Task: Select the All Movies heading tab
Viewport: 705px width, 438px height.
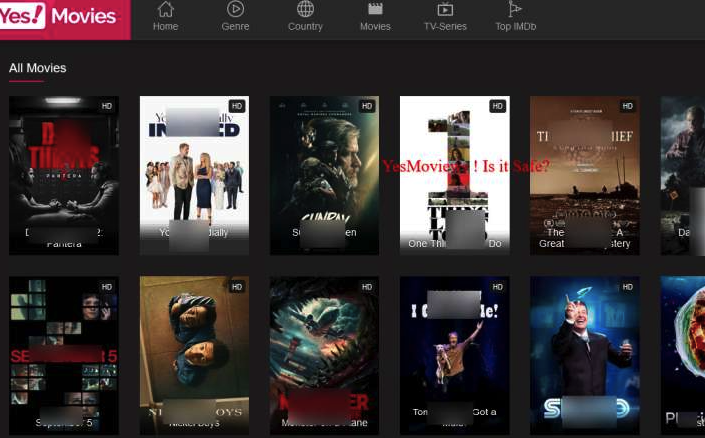Action: [37, 68]
